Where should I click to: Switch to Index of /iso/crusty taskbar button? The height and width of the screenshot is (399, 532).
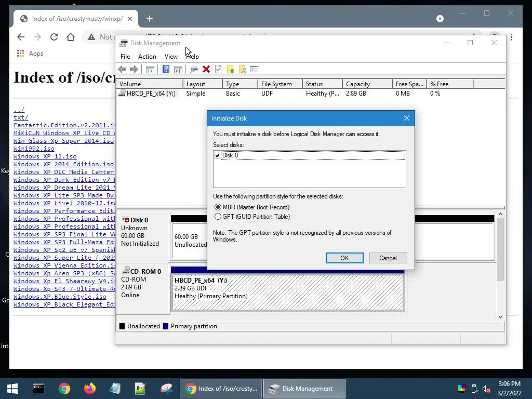click(x=221, y=389)
